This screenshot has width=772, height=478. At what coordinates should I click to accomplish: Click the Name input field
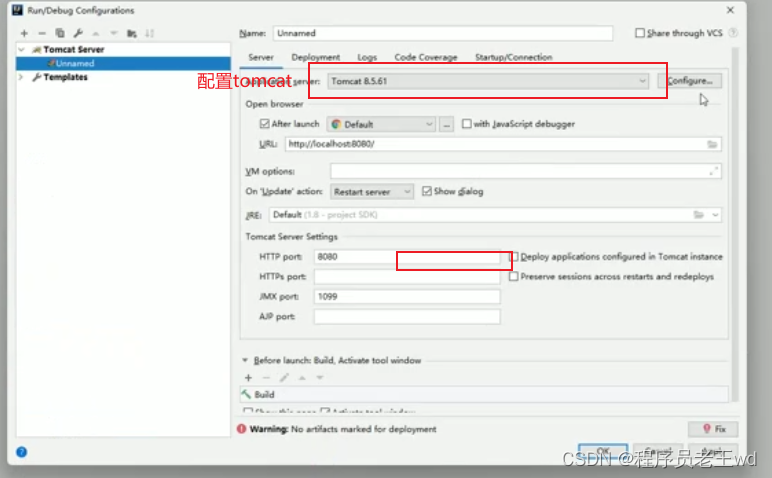pyautogui.click(x=443, y=33)
